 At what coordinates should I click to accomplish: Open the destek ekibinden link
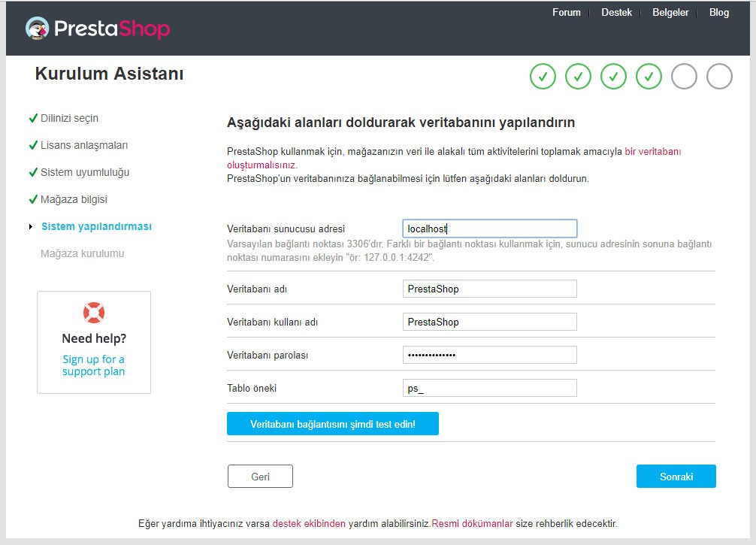(x=309, y=523)
